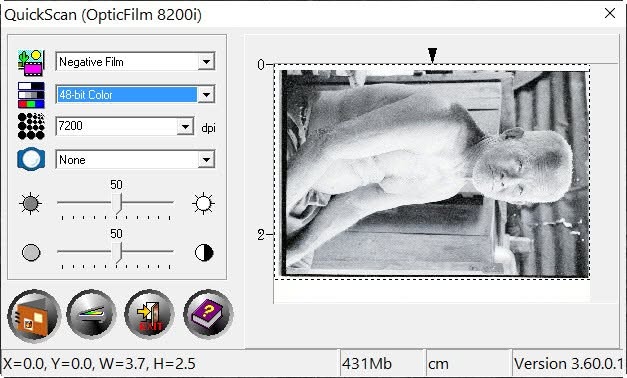Select the 48-bit Color combo box field
Viewport: 627px width, 378px height.
point(135,95)
